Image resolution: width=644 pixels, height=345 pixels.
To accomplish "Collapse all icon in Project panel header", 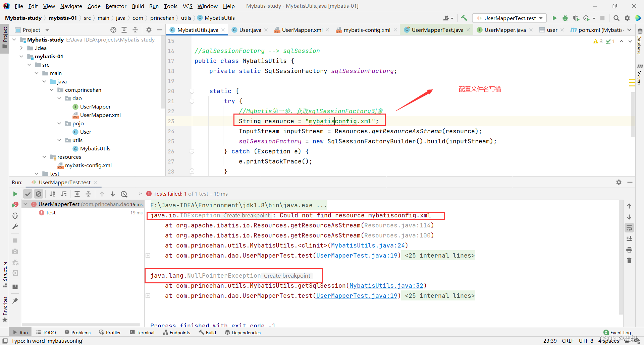I will click(135, 30).
